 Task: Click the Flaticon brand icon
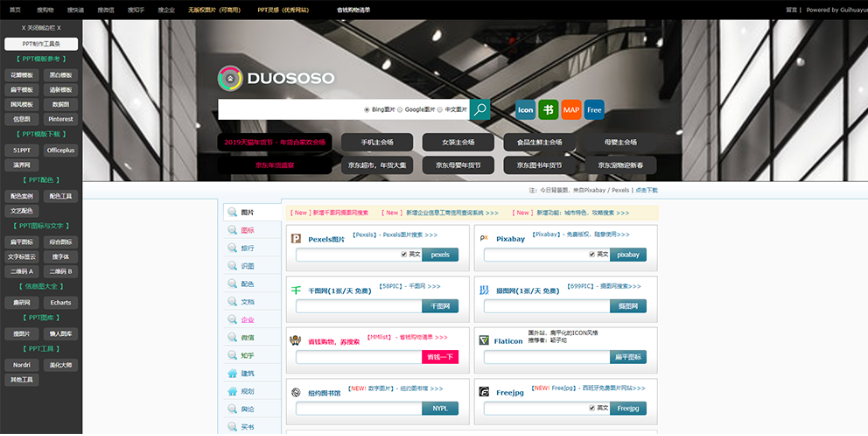pyautogui.click(x=484, y=341)
